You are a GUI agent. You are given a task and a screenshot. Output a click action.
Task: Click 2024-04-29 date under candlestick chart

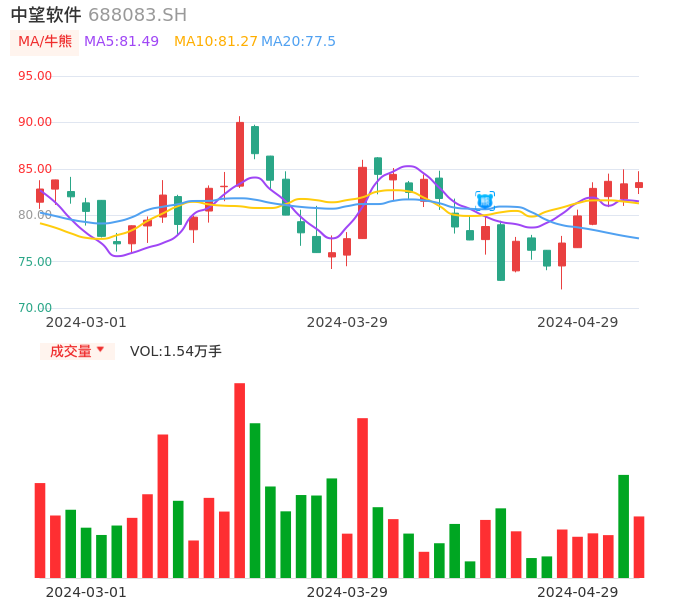pyautogui.click(x=578, y=322)
